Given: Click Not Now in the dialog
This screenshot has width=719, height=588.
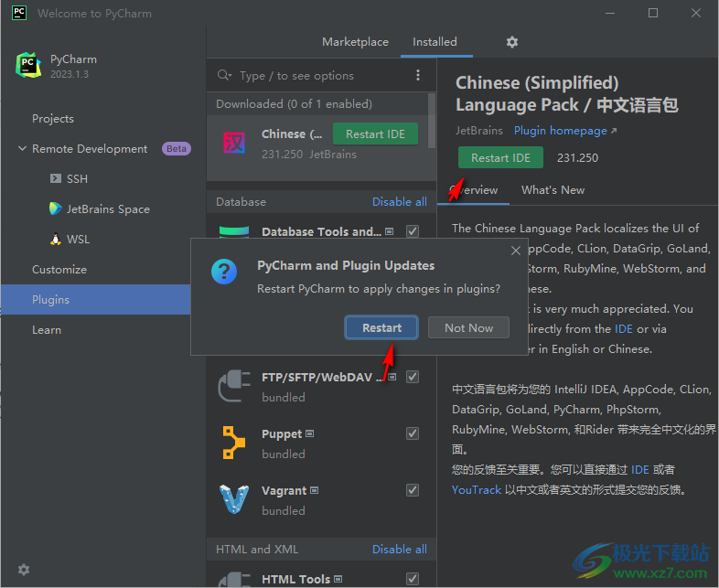Looking at the screenshot, I should click(x=468, y=327).
